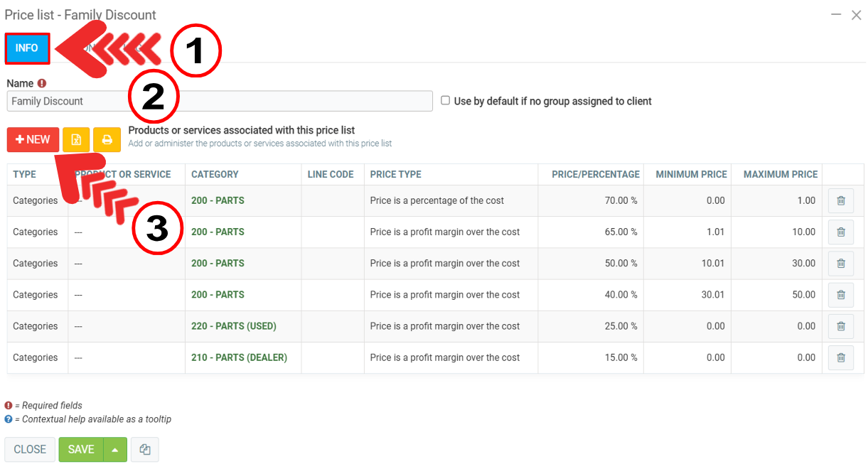This screenshot has width=868, height=464.
Task: Save the price list
Action: pyautogui.click(x=81, y=450)
